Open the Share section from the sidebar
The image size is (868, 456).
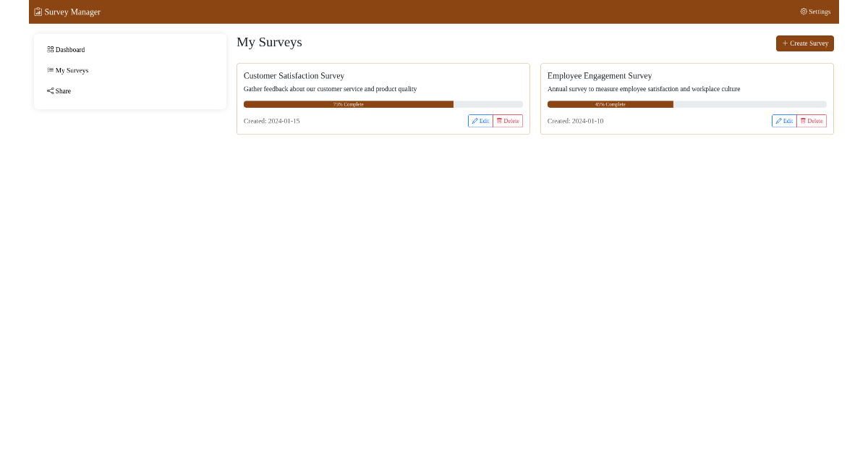[x=62, y=90]
